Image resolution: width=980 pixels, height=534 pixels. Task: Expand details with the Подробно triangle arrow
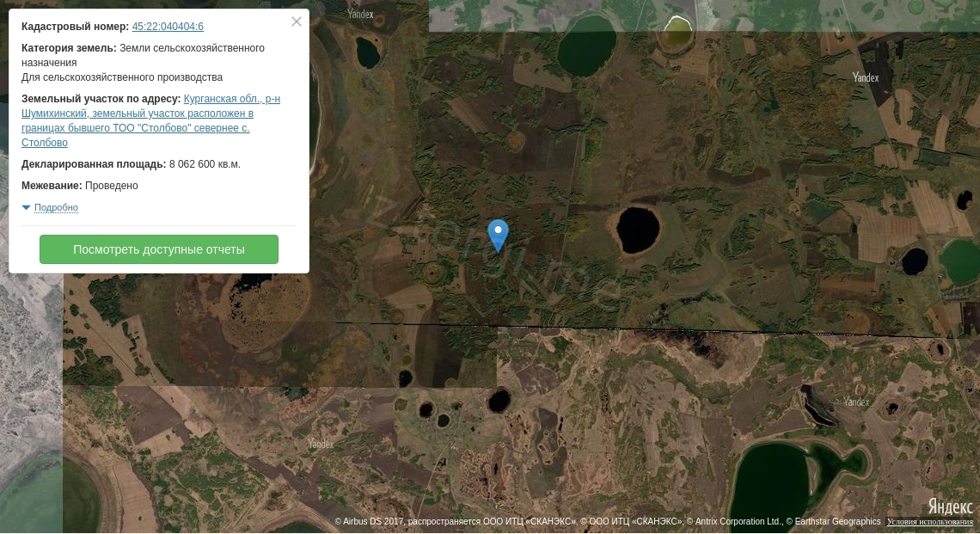27,207
